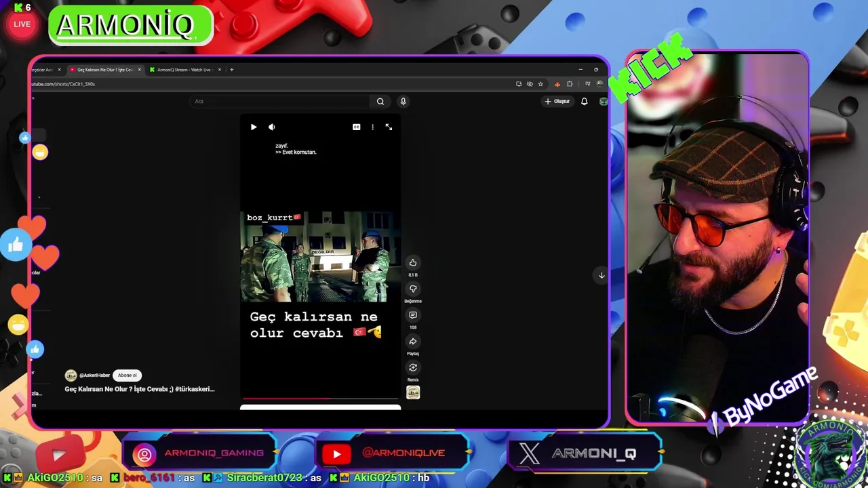Bookmark this page with star icon
868x488 pixels.
tap(540, 84)
